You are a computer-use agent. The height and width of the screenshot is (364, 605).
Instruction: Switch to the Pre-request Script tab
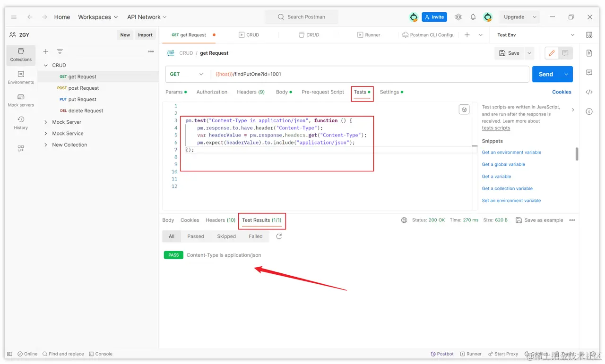click(323, 92)
